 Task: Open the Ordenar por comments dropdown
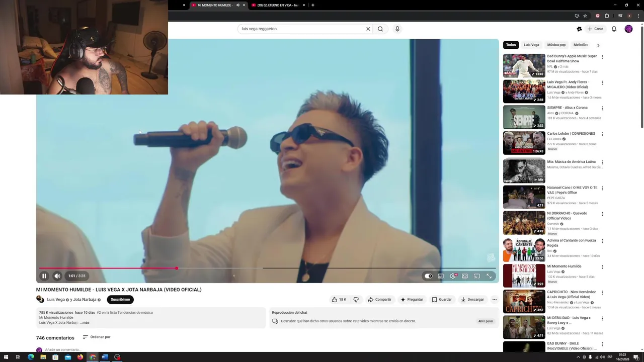97,337
